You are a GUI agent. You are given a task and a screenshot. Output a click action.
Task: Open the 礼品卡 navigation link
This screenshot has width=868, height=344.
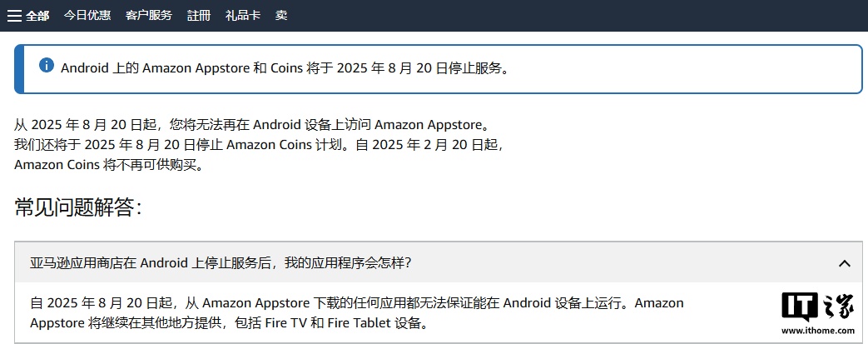tap(243, 16)
